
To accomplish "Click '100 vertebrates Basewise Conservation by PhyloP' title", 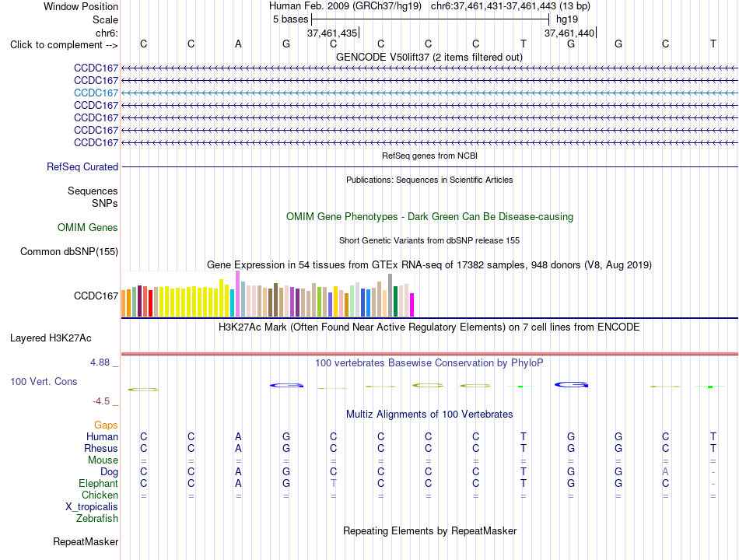I will [429, 363].
